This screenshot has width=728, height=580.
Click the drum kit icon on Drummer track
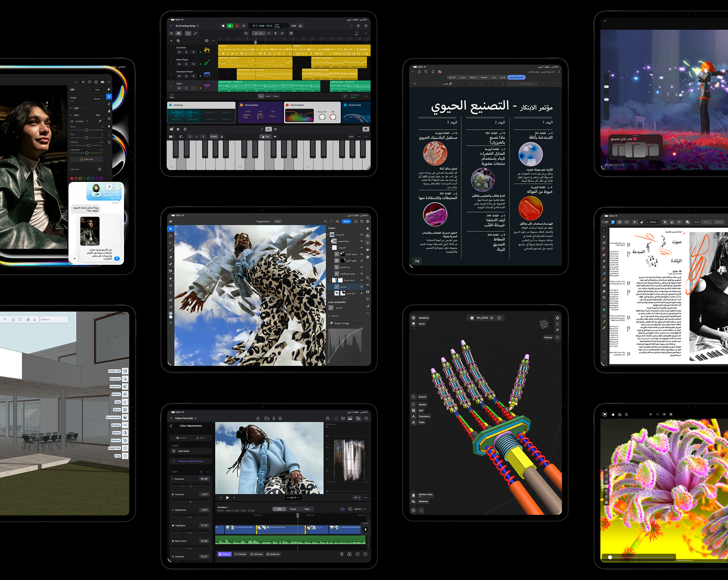pyautogui.click(x=207, y=50)
